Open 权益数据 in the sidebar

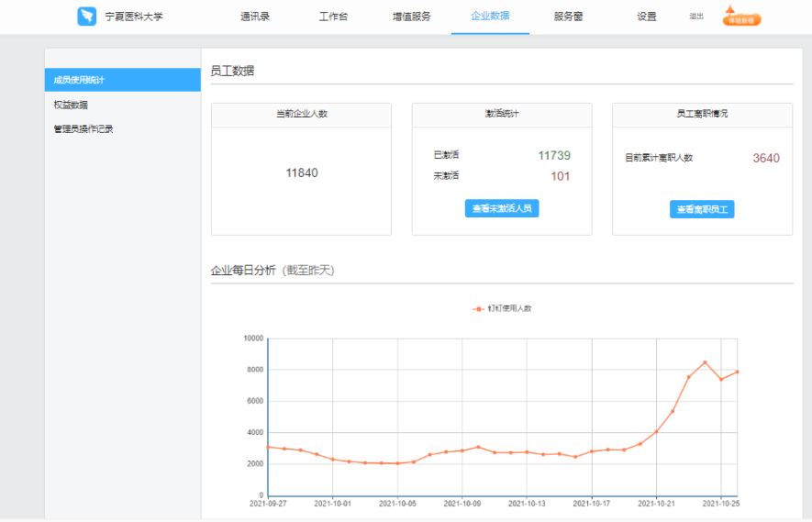click(71, 105)
